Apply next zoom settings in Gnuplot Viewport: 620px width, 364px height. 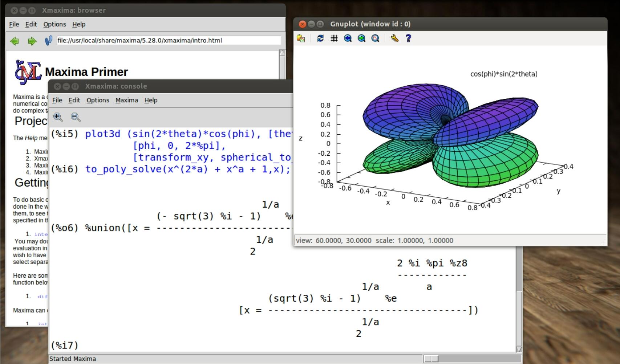[x=361, y=38]
